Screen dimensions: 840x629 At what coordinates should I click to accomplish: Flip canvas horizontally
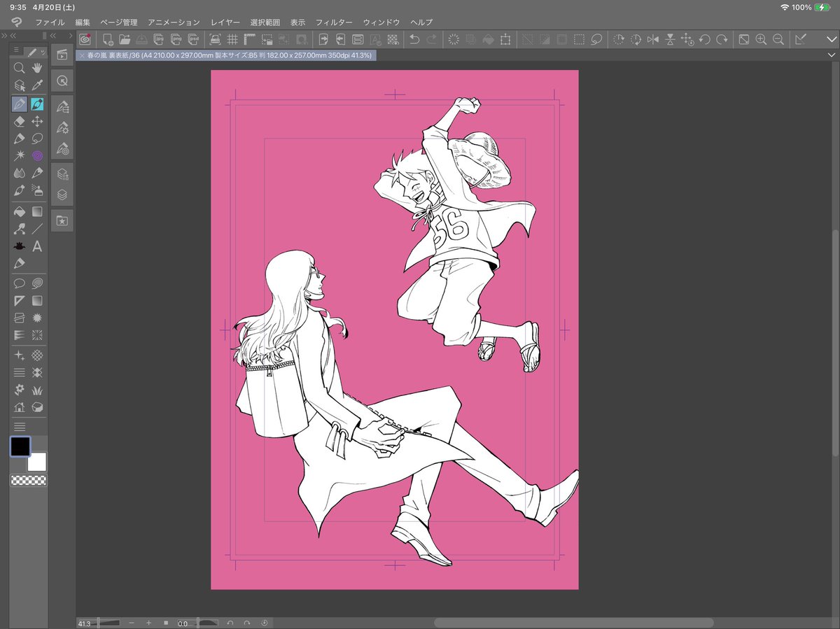point(653,39)
